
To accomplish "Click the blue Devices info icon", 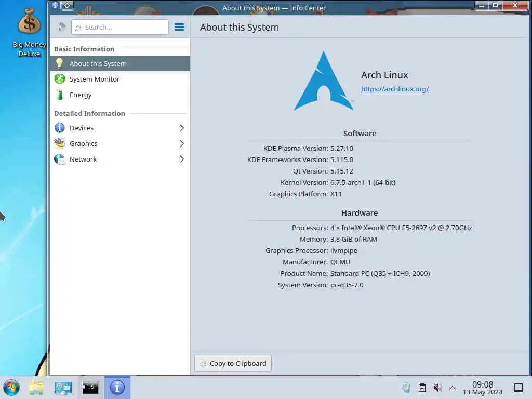I will click(60, 128).
